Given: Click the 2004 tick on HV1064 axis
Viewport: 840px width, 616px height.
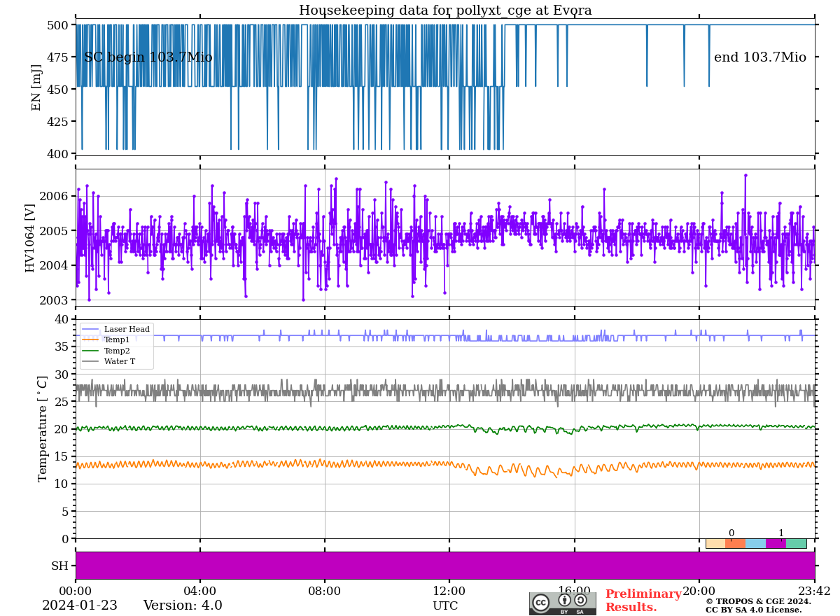Looking at the screenshot, I should pos(54,265).
